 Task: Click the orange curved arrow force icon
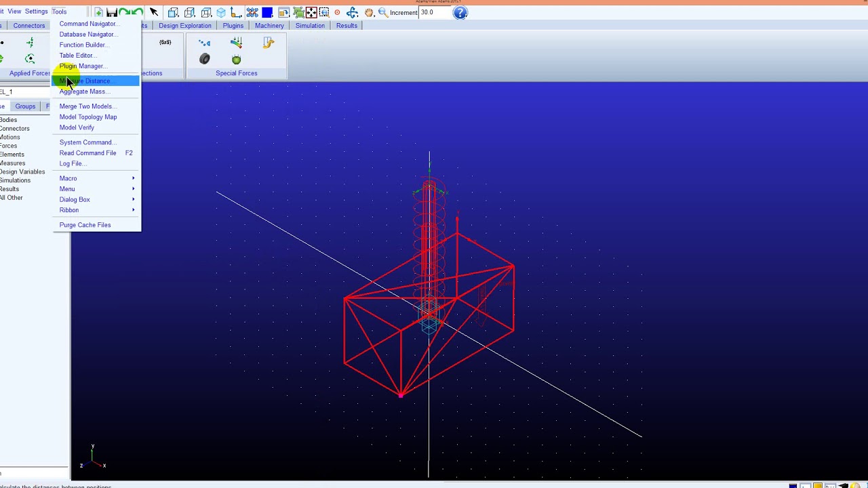pos(269,43)
